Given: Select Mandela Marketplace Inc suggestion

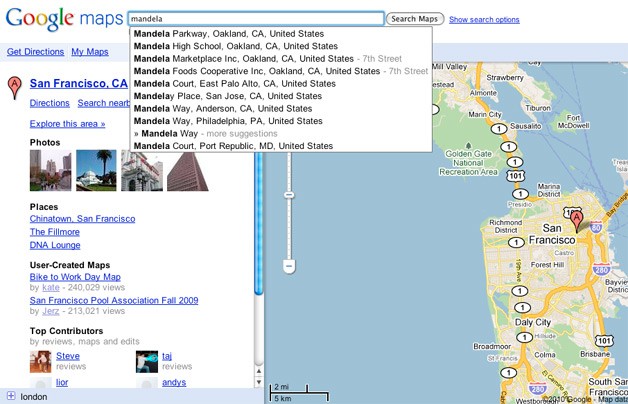Looking at the screenshot, I should click(281, 58).
